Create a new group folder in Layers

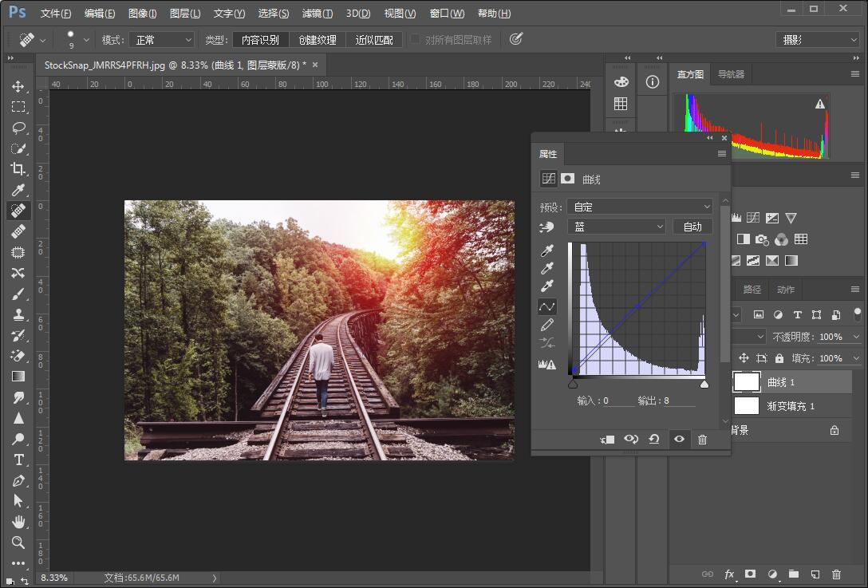(x=794, y=574)
